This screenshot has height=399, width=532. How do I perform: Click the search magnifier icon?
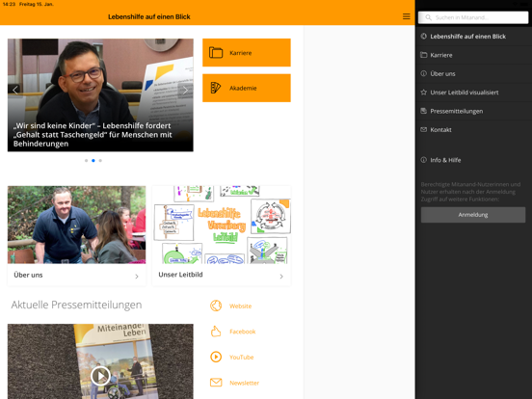point(428,17)
